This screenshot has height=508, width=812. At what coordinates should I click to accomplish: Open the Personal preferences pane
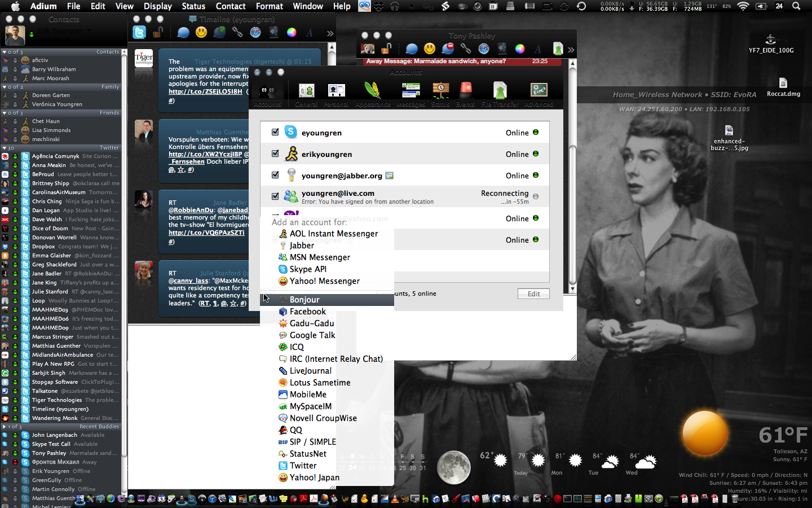coord(336,94)
